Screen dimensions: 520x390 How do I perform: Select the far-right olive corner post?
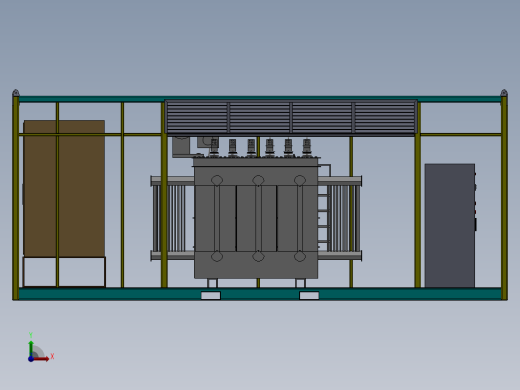[504, 198]
